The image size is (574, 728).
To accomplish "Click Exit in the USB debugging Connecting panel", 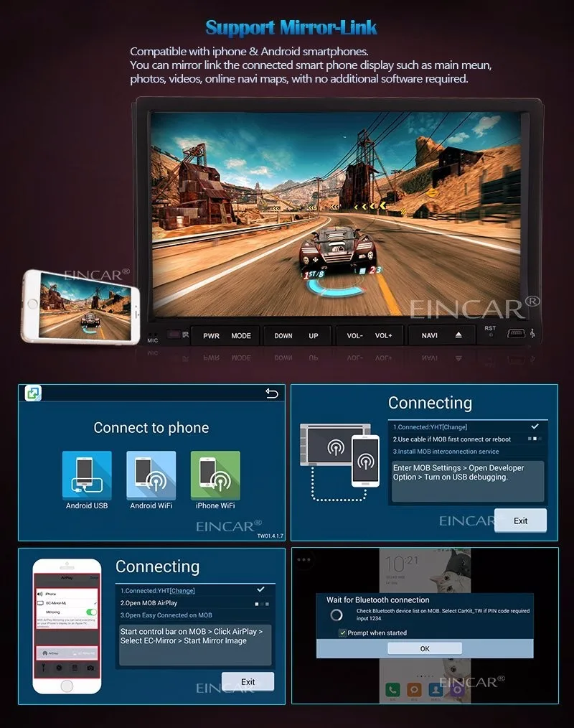I will 520,521.
